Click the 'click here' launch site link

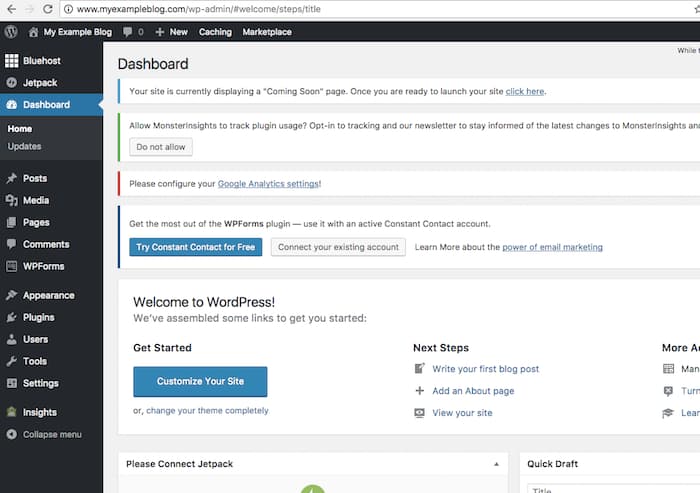tap(525, 91)
